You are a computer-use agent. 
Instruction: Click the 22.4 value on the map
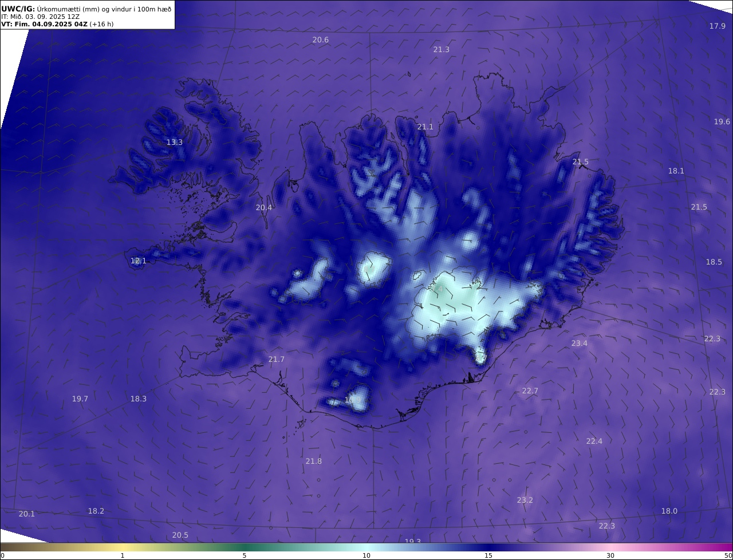594,441
